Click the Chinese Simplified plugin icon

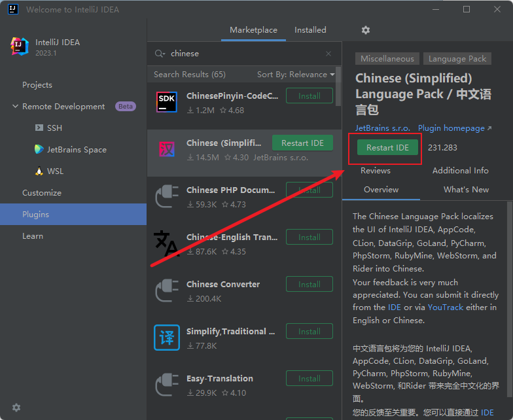pos(167,149)
